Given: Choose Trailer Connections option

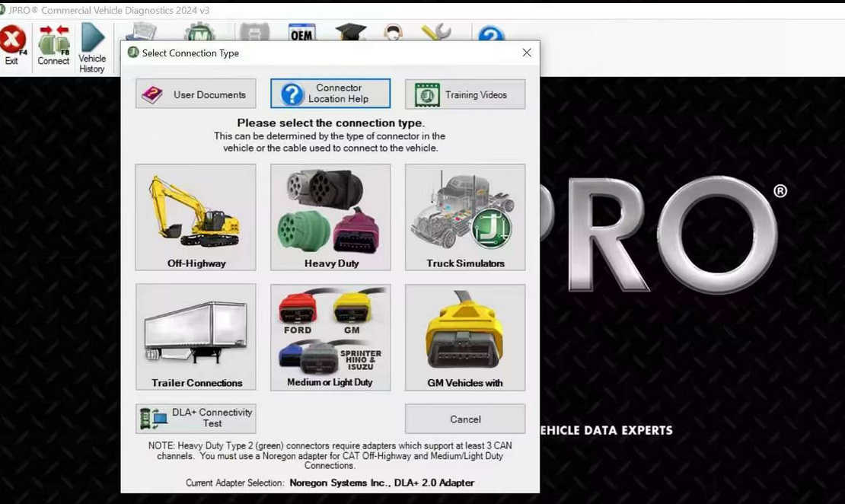Looking at the screenshot, I should [195, 337].
